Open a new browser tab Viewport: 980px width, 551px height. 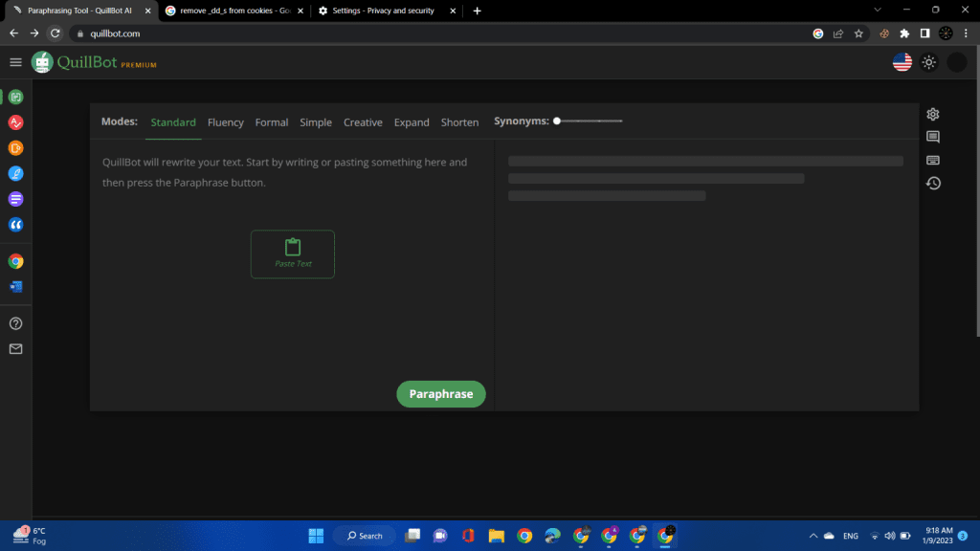click(x=477, y=11)
